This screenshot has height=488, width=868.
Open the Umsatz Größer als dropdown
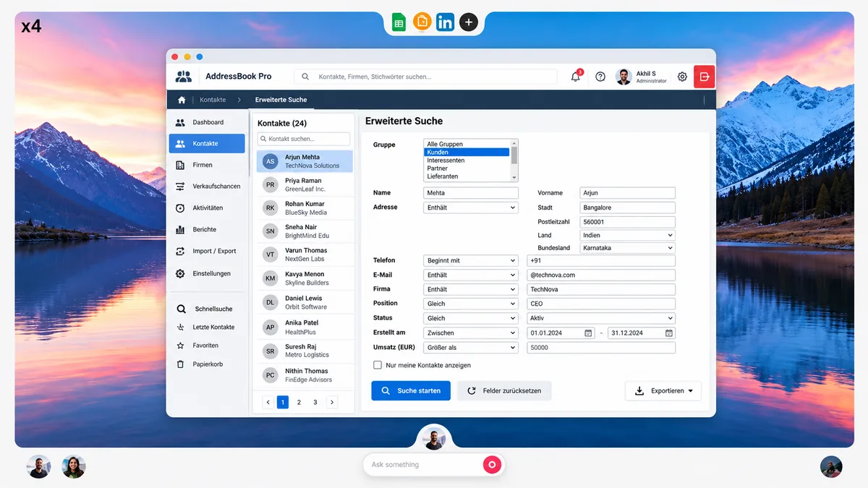click(x=471, y=348)
